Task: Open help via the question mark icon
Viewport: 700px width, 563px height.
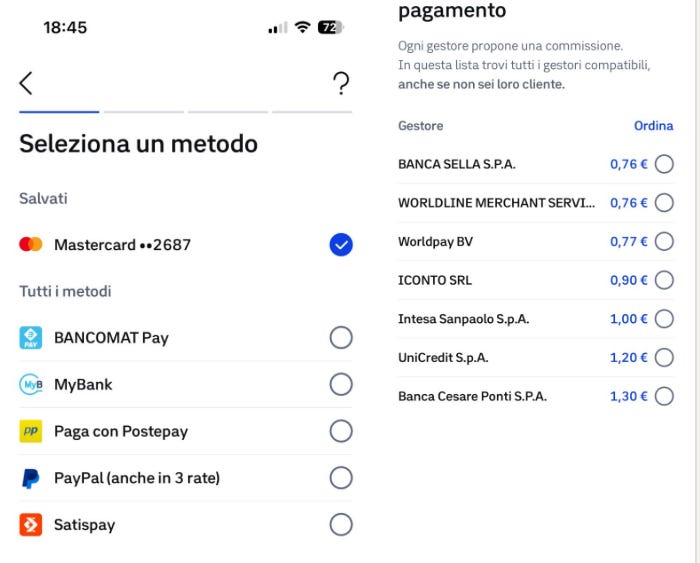Action: pyautogui.click(x=341, y=83)
